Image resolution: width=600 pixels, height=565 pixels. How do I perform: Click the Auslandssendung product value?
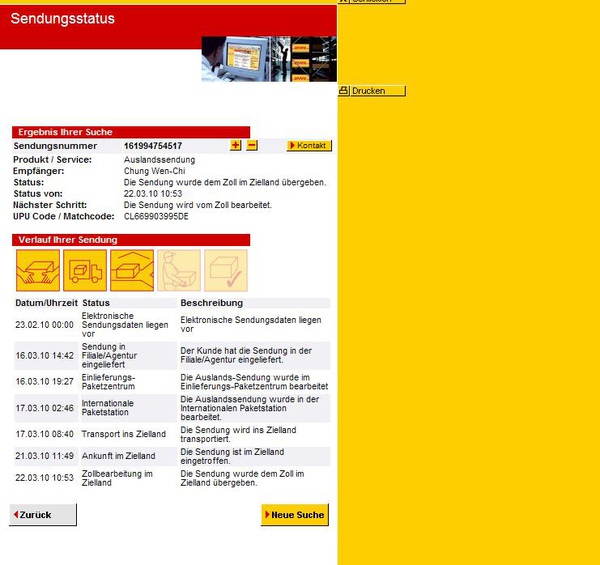pos(159,160)
